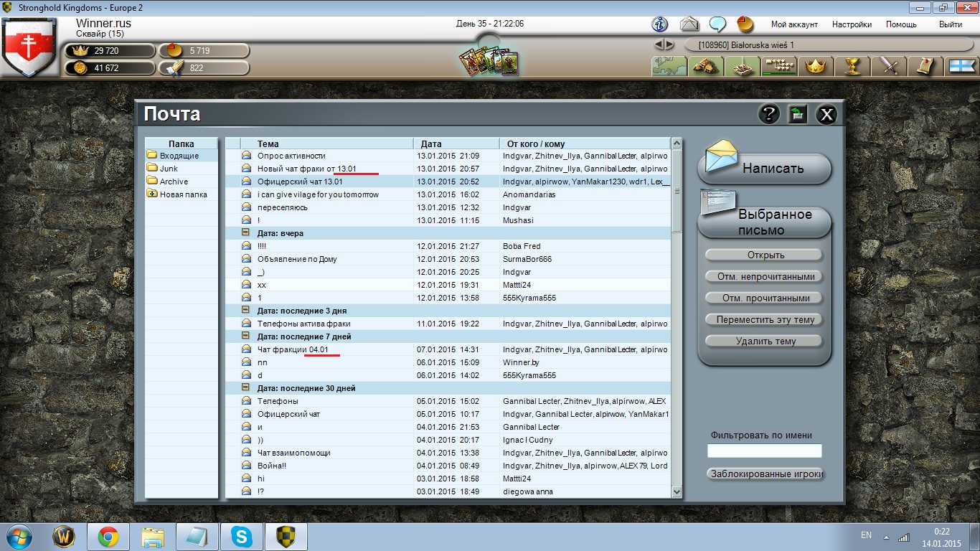Click the points counter 5 719
Screen dimensions: 980x551
(x=204, y=51)
